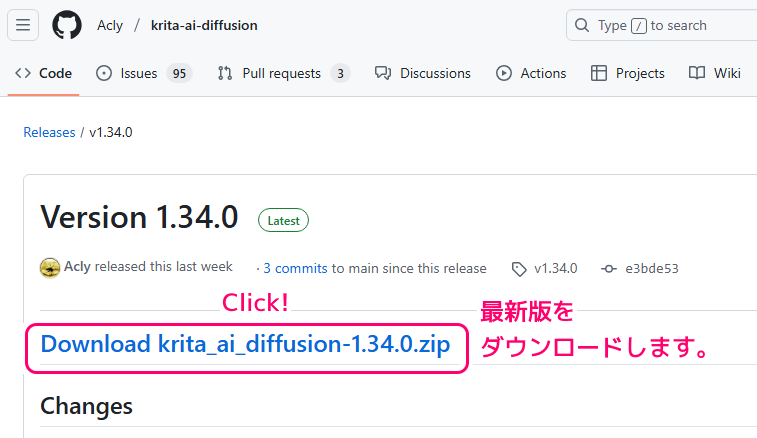Click the search magnifier icon
757x438 pixels.
click(x=582, y=25)
